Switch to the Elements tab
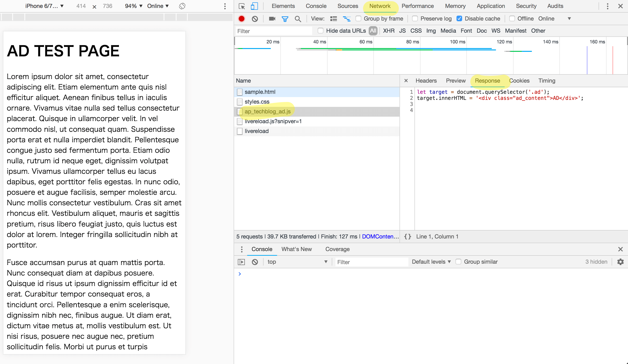Viewport: 628px width, 364px height. (x=283, y=6)
